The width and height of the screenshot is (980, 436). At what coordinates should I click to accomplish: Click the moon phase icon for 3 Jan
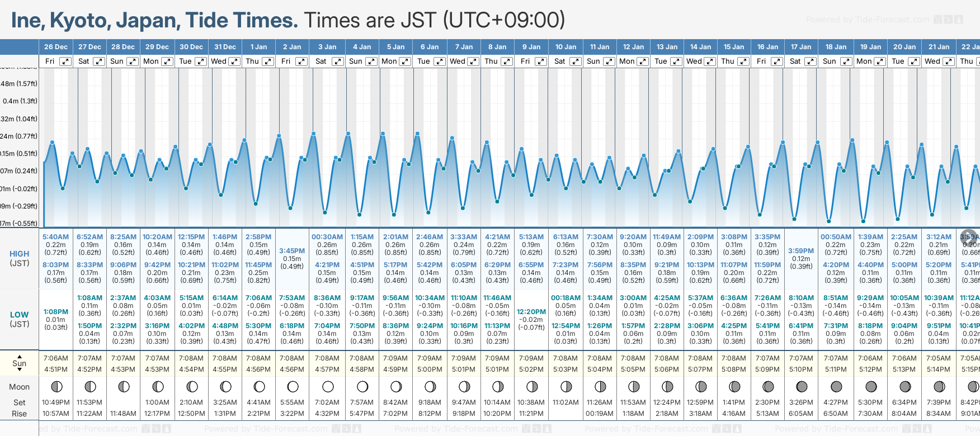[328, 387]
